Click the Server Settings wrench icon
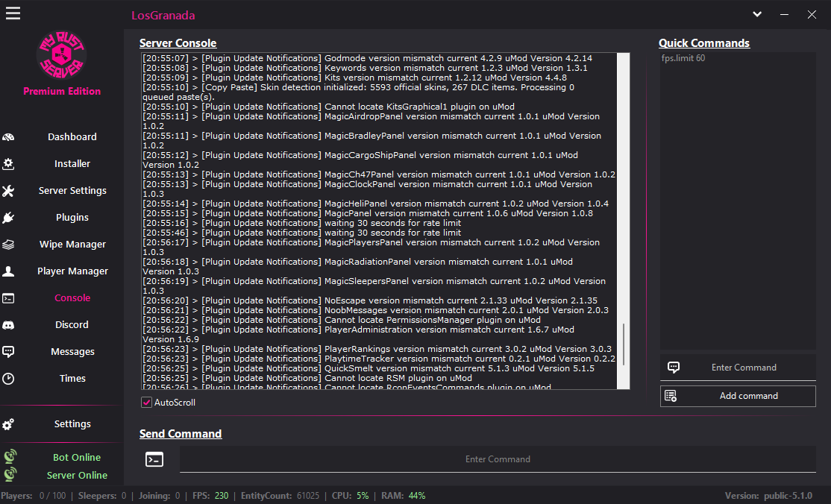This screenshot has height=504, width=831. 8,191
